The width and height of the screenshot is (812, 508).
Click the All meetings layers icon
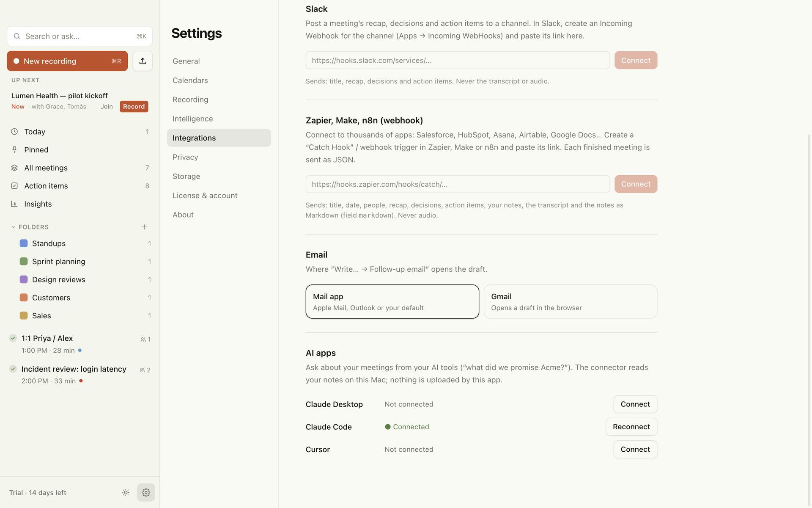pyautogui.click(x=14, y=168)
